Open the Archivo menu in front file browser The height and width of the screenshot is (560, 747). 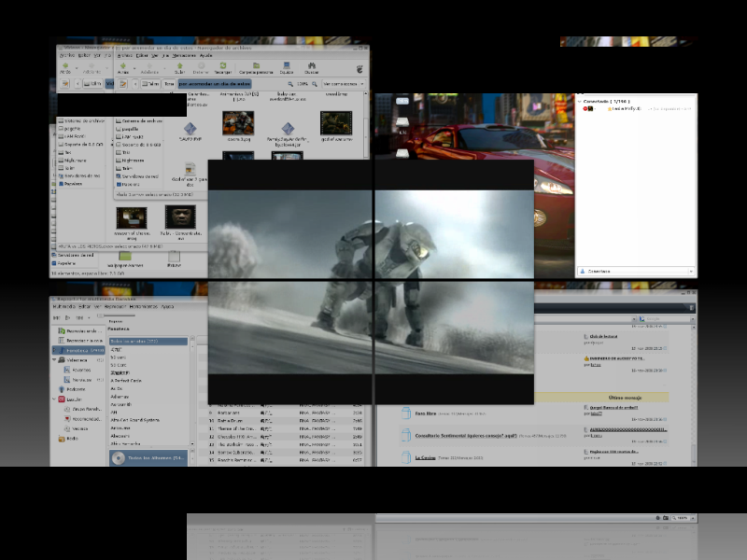coord(125,56)
